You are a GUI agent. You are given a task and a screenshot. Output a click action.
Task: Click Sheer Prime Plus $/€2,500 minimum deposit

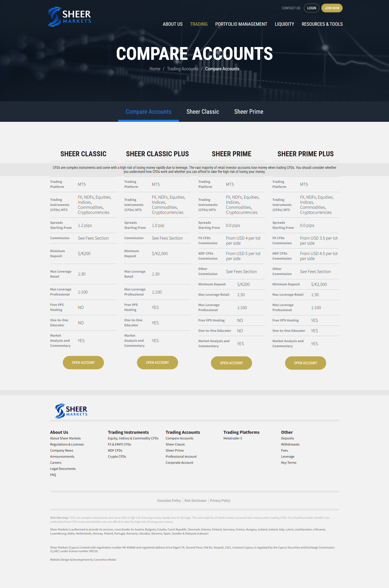tap(319, 284)
